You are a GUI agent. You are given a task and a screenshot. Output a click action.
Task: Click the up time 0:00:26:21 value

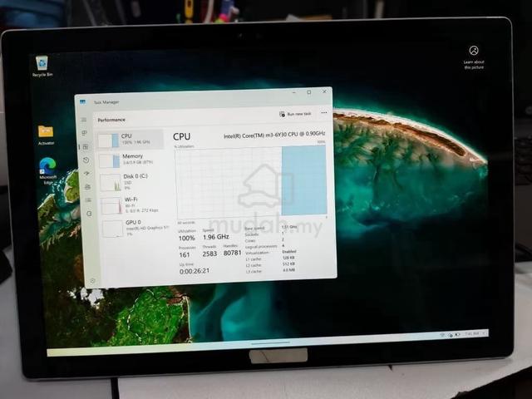(x=195, y=271)
